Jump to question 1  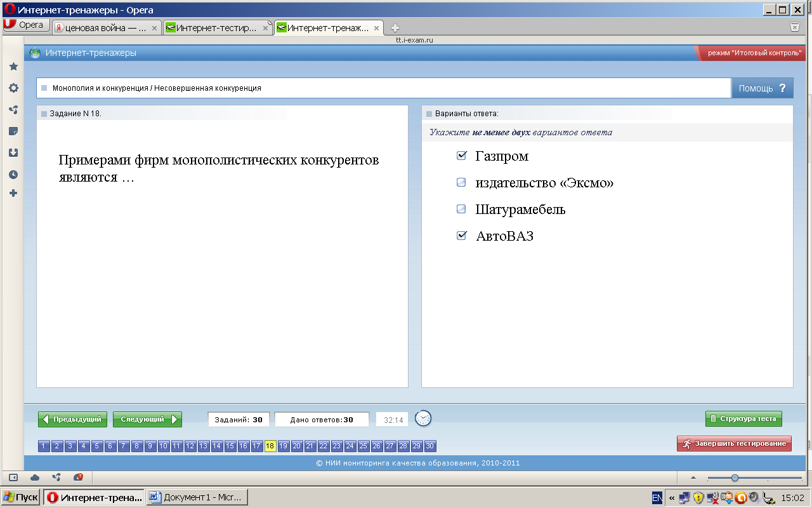click(44, 446)
